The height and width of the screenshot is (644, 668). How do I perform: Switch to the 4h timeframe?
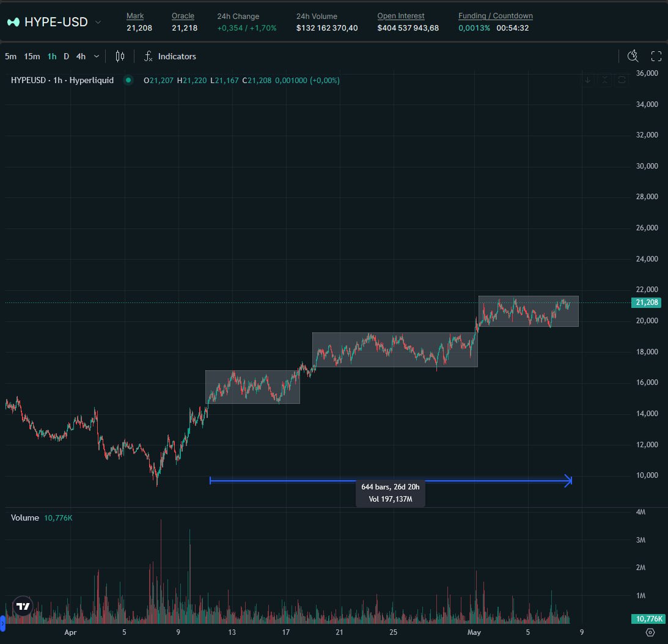coord(81,56)
